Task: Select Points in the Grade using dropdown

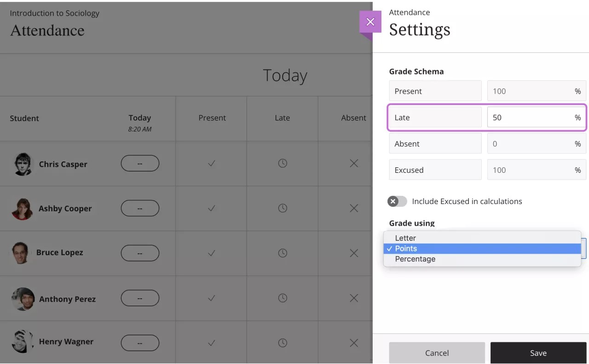Action: coord(406,248)
